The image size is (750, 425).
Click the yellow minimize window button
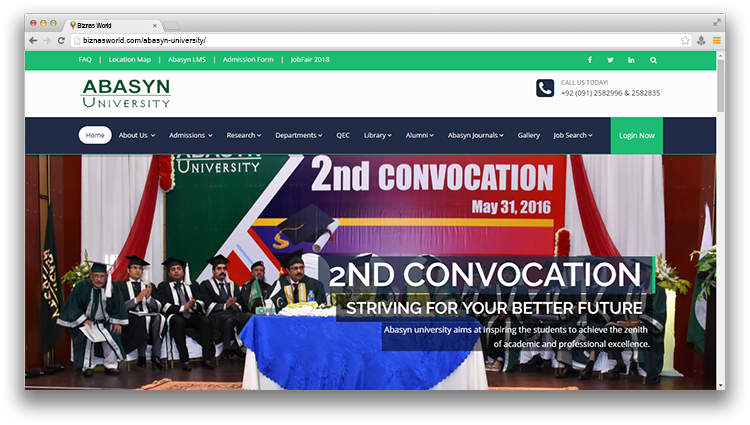point(43,22)
